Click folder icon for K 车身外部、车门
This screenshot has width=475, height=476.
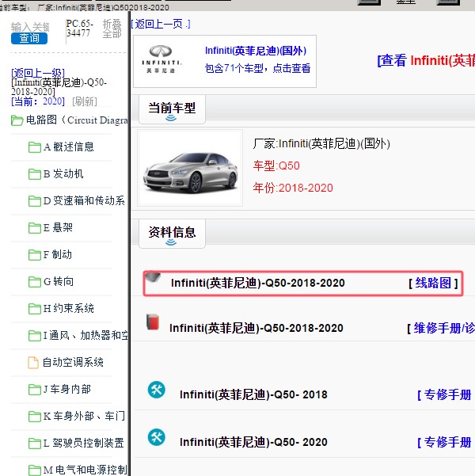35,416
